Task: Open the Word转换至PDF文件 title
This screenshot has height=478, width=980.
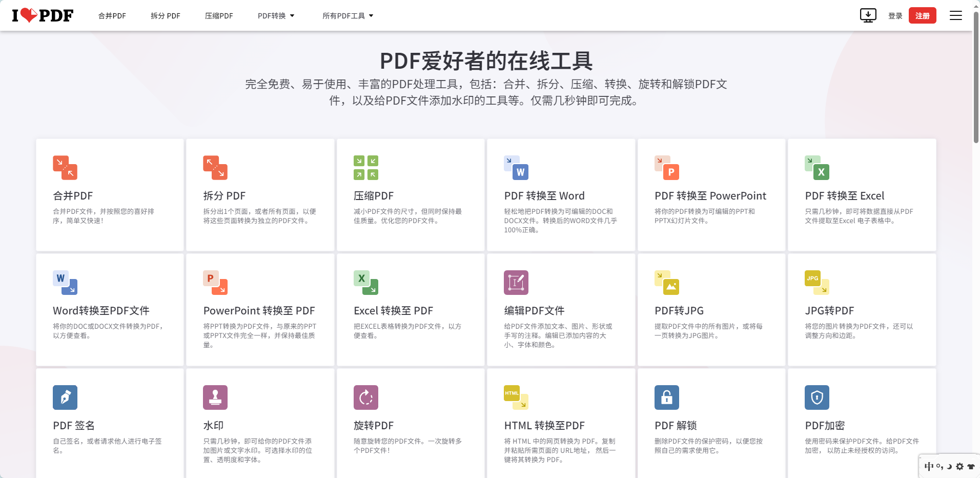Action: point(101,311)
